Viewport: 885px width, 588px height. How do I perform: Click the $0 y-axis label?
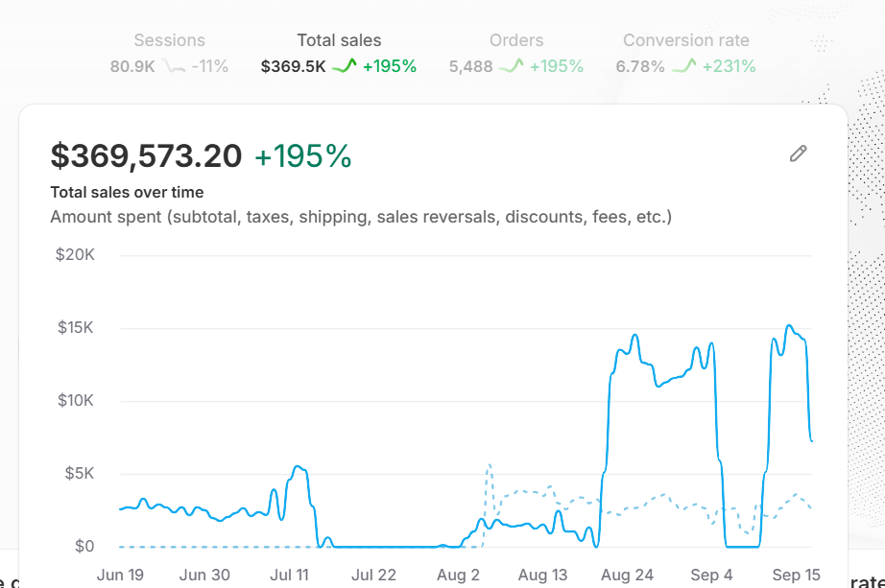tap(84, 546)
